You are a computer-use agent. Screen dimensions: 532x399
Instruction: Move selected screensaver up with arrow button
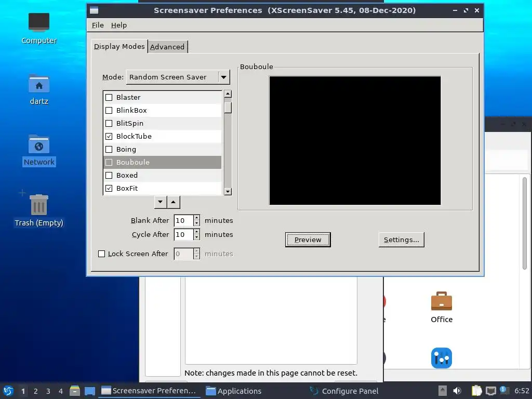(x=174, y=202)
